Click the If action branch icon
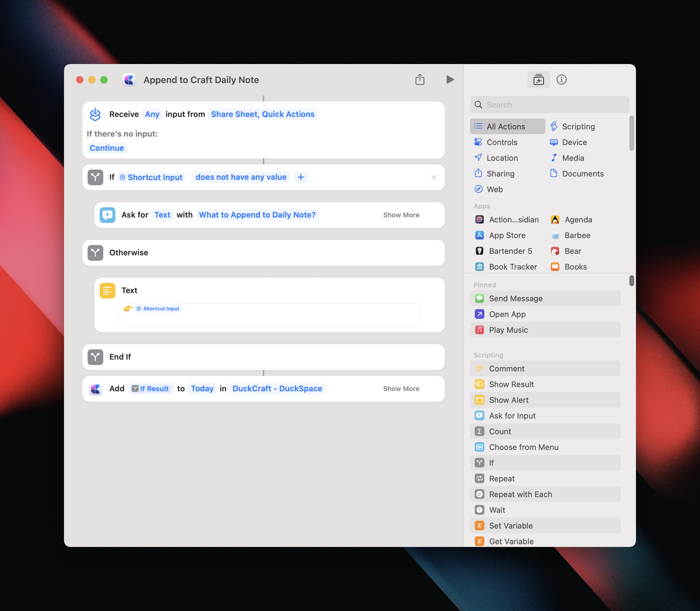Viewport: 700px width, 611px height. [x=95, y=177]
